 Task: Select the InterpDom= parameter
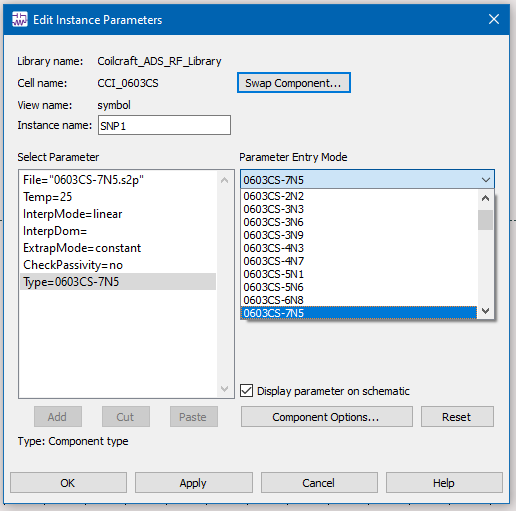point(118,231)
